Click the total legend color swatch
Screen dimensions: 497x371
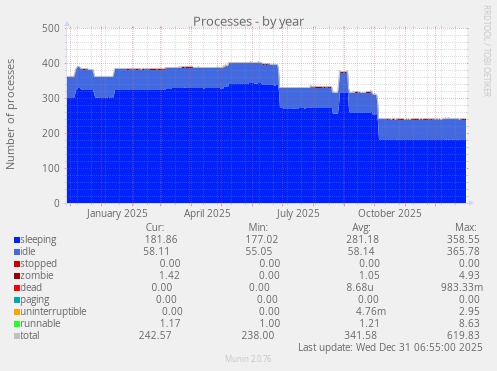(17, 336)
